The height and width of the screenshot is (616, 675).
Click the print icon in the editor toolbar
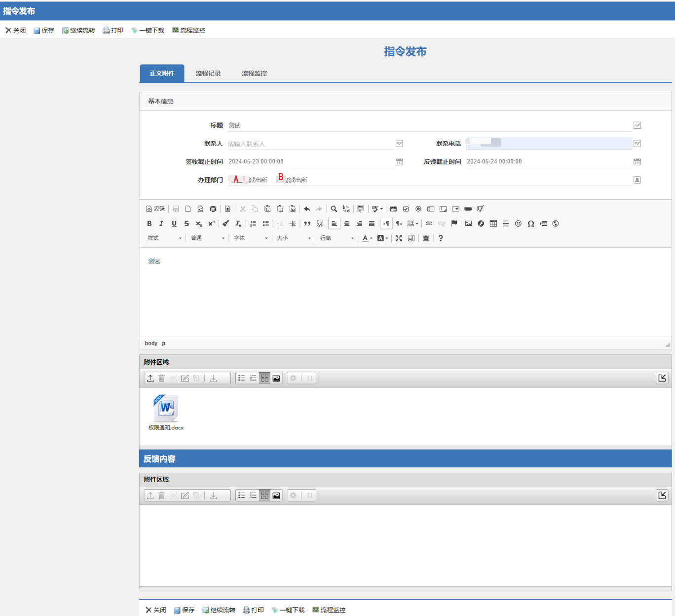pyautogui.click(x=213, y=209)
